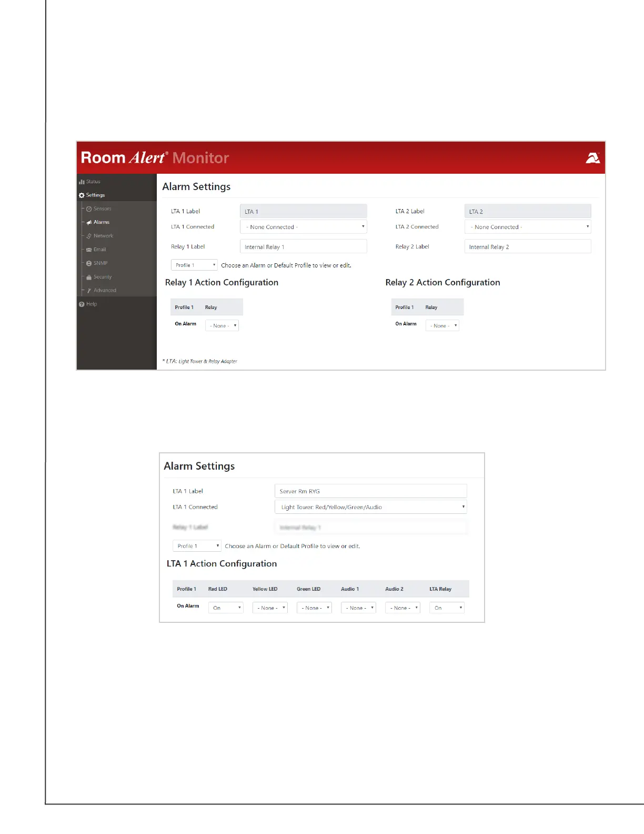Image resolution: width=644 pixels, height=834 pixels.
Task: Click the Relay 1 Action Configuration heading
Action: [x=222, y=283]
